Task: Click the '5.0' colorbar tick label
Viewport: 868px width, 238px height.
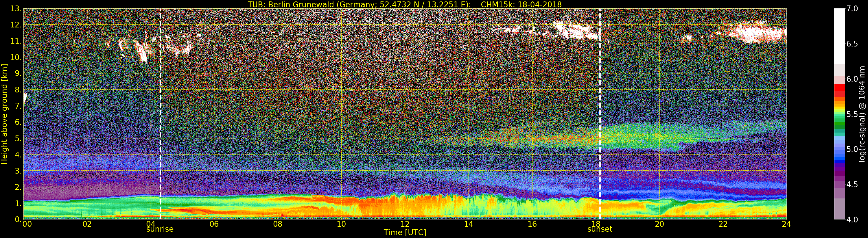Action: 852,149
